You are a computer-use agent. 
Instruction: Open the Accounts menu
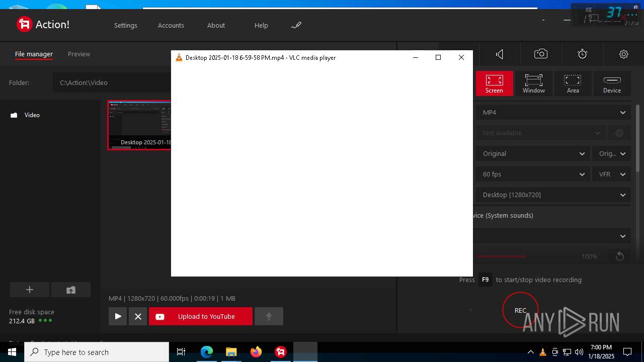tap(171, 25)
